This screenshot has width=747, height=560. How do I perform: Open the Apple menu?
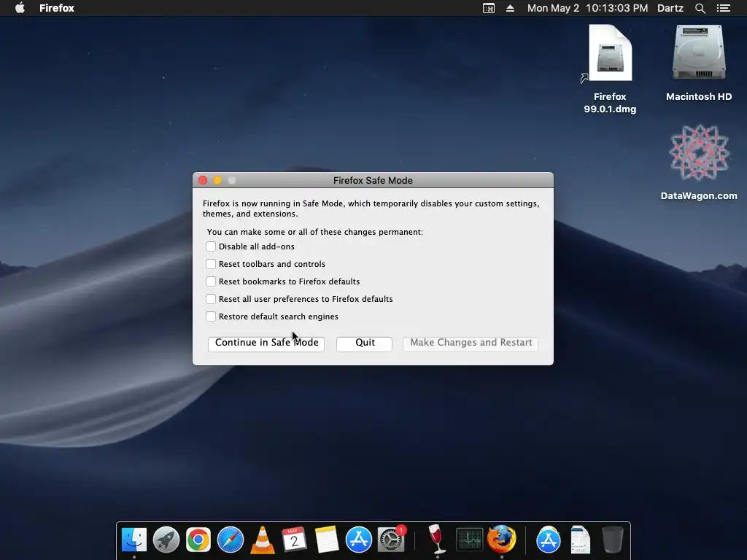pyautogui.click(x=20, y=8)
